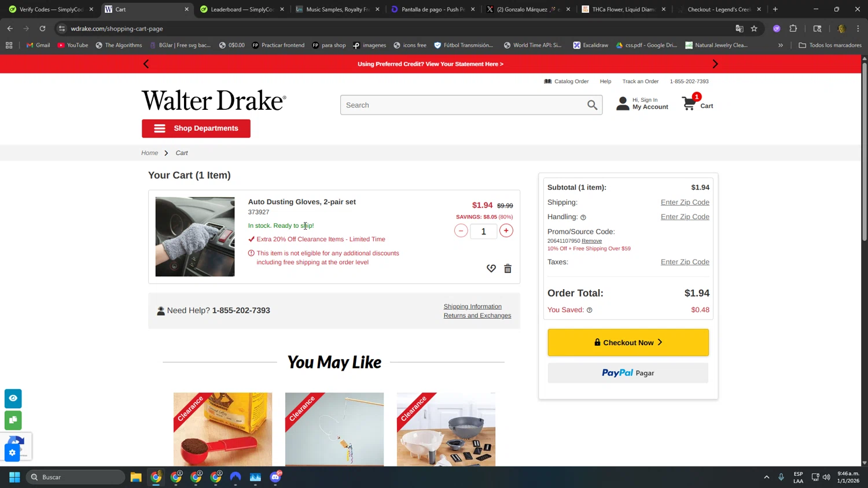868x488 pixels.
Task: Open the cart icon in header
Action: point(697,103)
